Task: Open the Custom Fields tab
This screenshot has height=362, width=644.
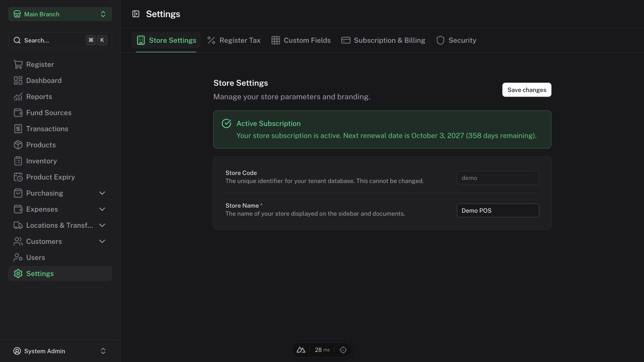Action: pos(301,40)
